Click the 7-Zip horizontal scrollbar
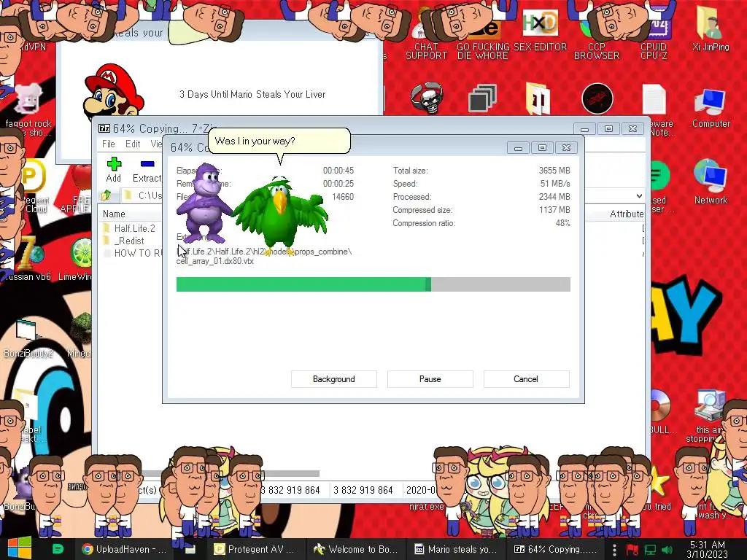 pos(231,473)
